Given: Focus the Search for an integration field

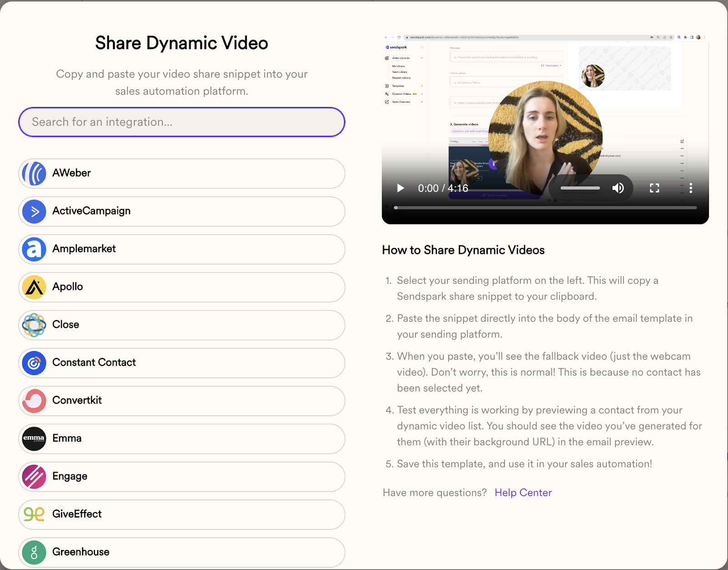Looking at the screenshot, I should click(x=182, y=122).
